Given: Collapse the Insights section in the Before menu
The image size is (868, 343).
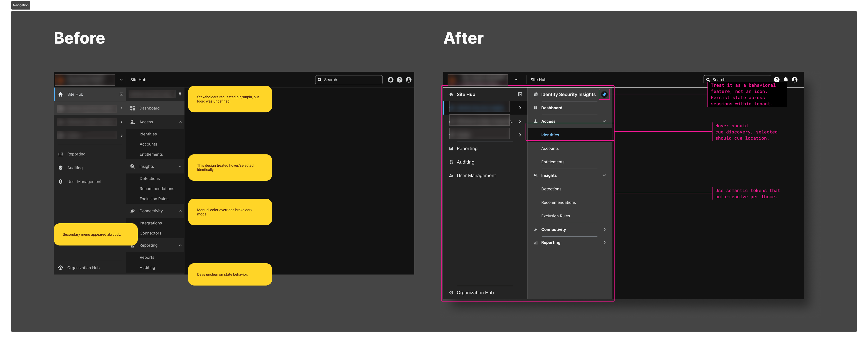Looking at the screenshot, I should pos(180,166).
